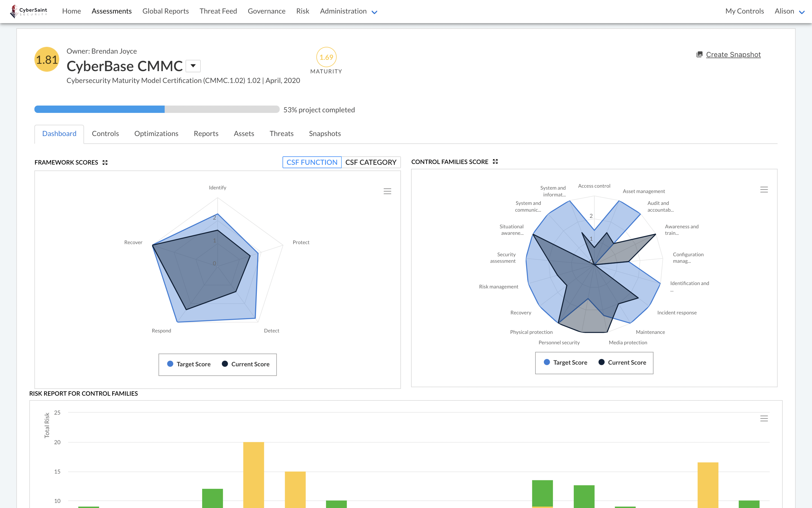Click the Create Snapshot link
The height and width of the screenshot is (508, 812).
[733, 54]
